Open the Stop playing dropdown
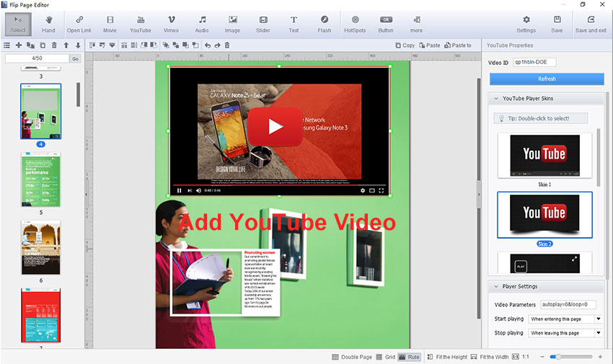 [x=565, y=333]
